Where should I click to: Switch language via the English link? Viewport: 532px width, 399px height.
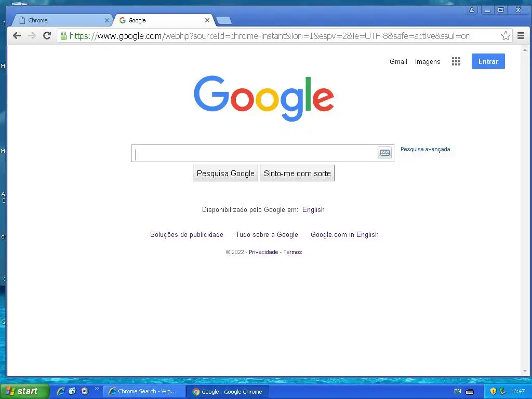[313, 210]
